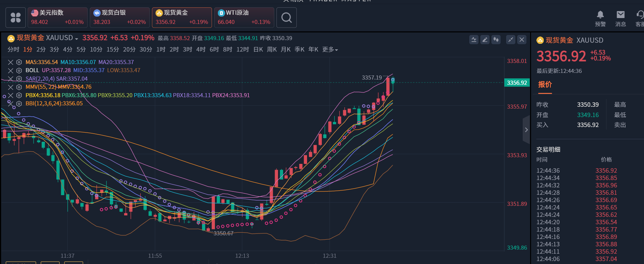Viewport: 644px width, 264px height.
Task: Close the chart panel with X
Action: click(x=522, y=39)
